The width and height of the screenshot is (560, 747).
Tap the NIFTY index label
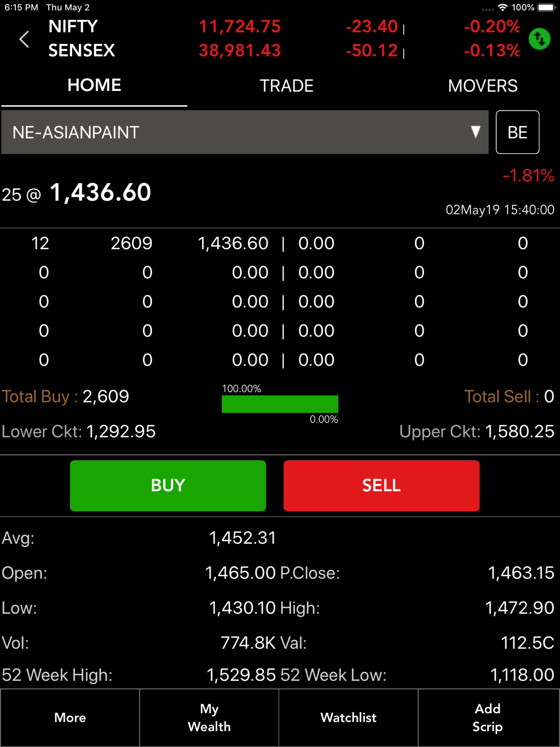[73, 27]
